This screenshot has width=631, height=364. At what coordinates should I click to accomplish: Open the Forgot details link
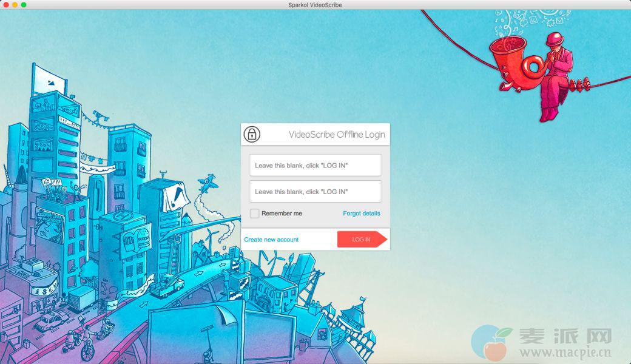(x=361, y=214)
